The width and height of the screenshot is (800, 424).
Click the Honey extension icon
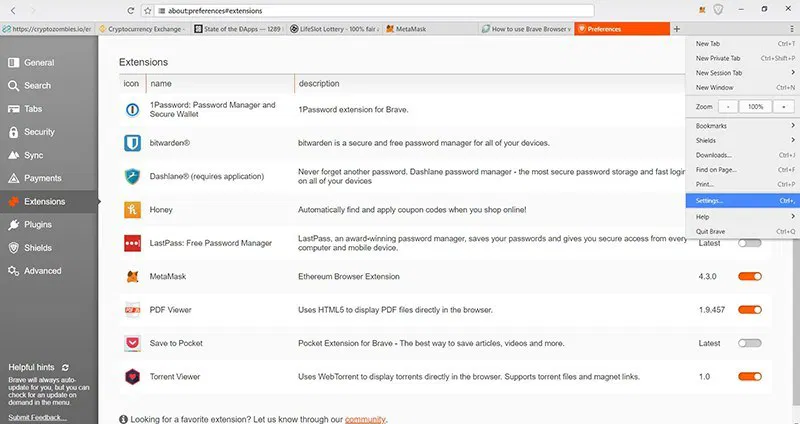[x=132, y=210]
